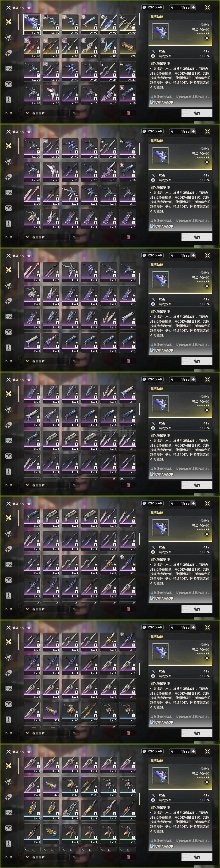Close the topmost inventory via the X icon
The image size is (220, 868).
207,7
